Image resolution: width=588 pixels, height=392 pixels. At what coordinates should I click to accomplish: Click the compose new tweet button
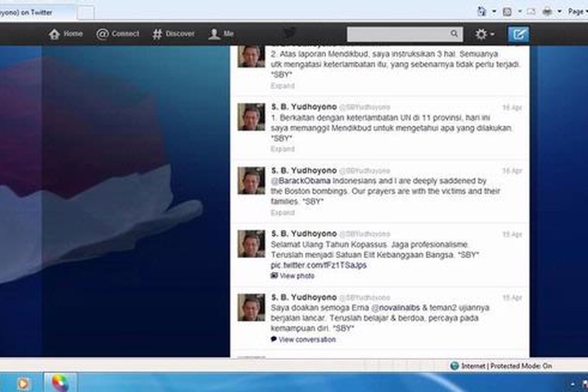click(x=518, y=34)
